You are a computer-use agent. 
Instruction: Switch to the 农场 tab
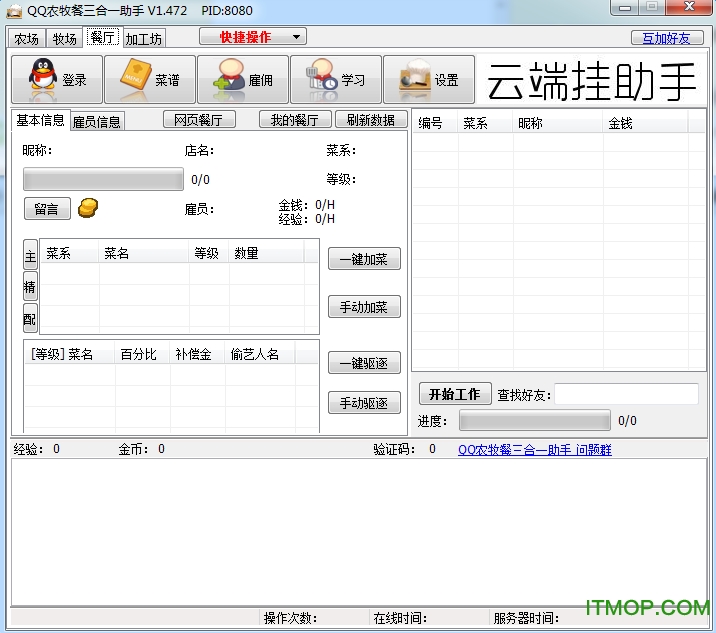pos(26,39)
